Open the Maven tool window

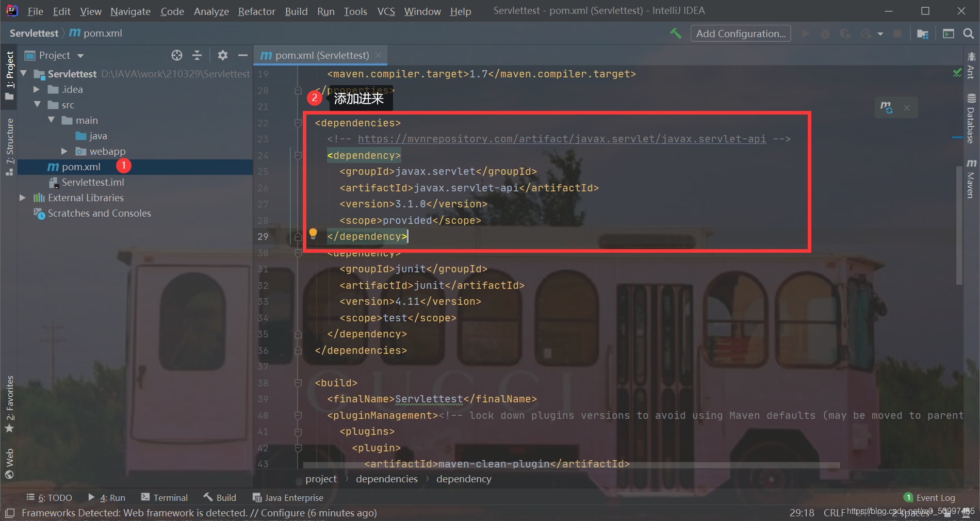[971, 178]
